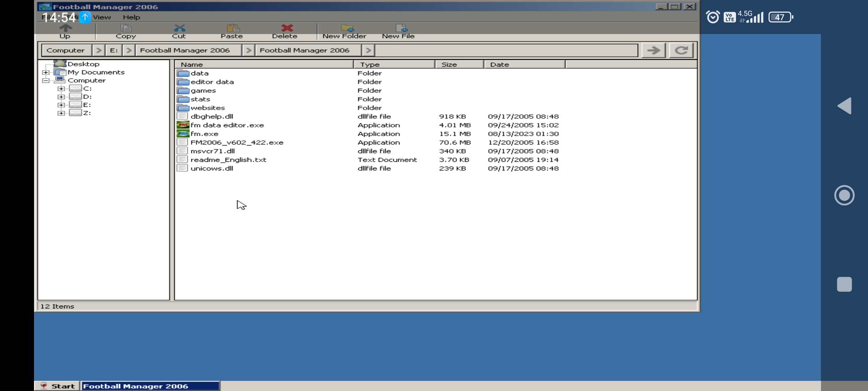Image resolution: width=868 pixels, height=391 pixels.
Task: Tap the Android recents square button
Action: tap(844, 284)
